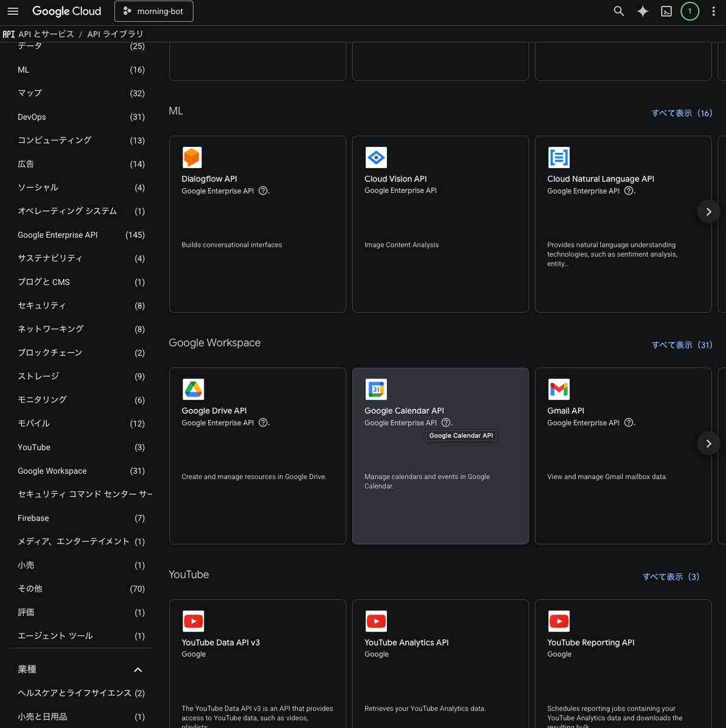Screen dimensions: 726x728
Task: Click help icon on Google Calendar API card
Action: click(x=446, y=422)
